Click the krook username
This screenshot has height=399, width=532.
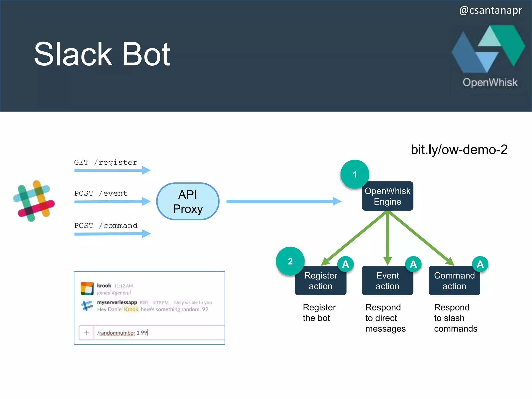[104, 285]
